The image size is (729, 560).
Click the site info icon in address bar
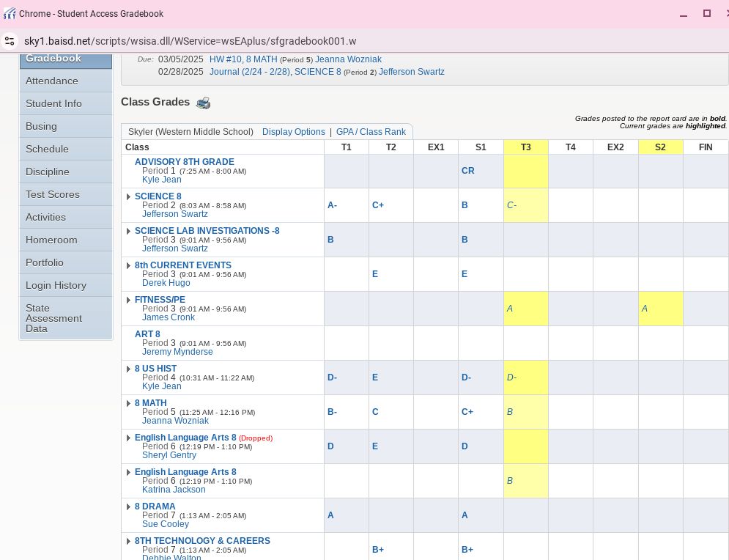10,42
